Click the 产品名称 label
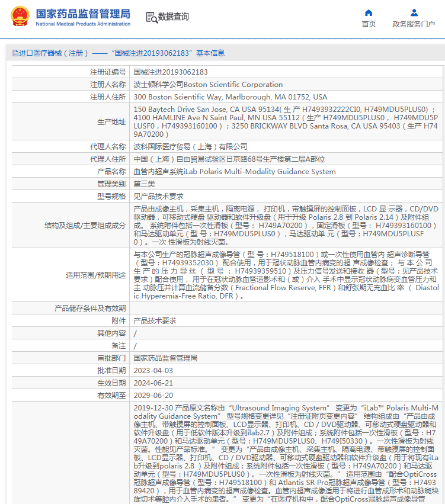445x504 pixels. pyautogui.click(x=111, y=172)
